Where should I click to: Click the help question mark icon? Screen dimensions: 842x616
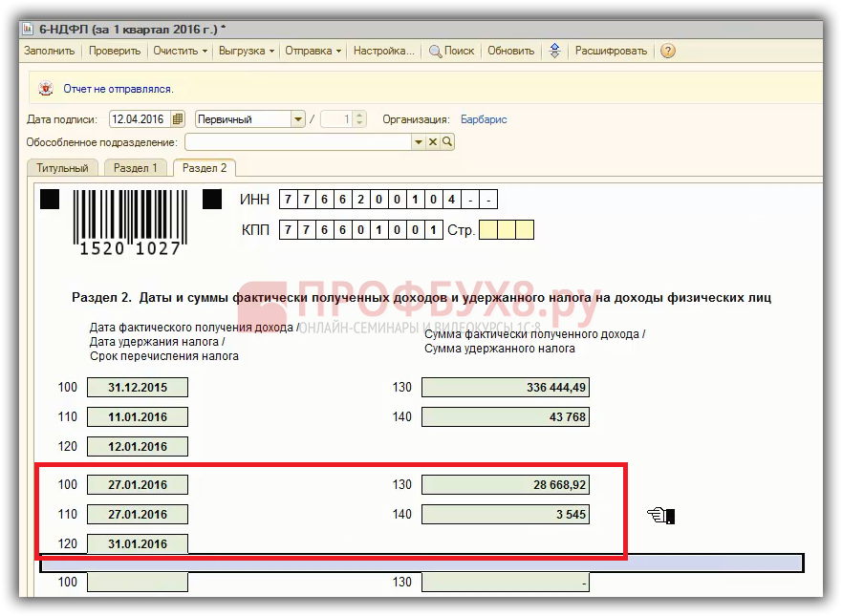tap(668, 51)
